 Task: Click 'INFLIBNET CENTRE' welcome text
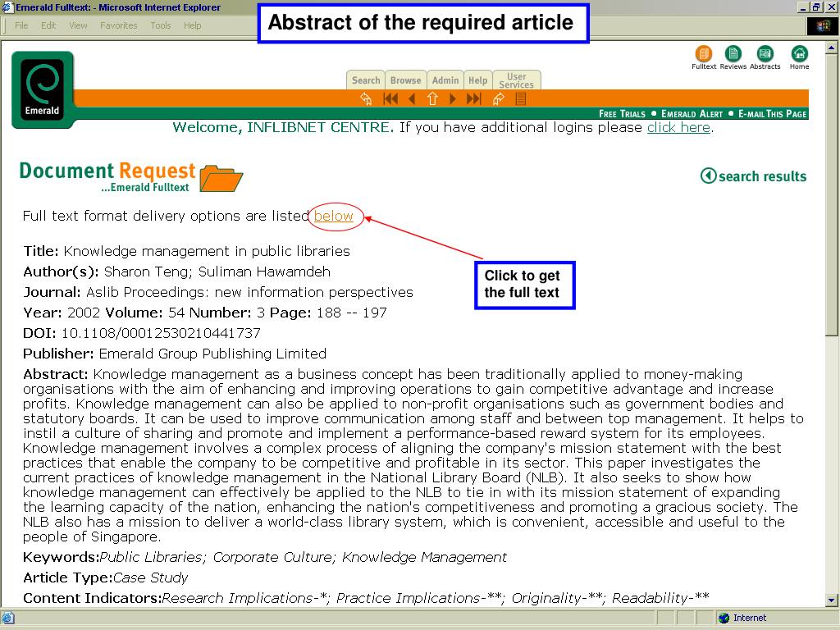[320, 127]
